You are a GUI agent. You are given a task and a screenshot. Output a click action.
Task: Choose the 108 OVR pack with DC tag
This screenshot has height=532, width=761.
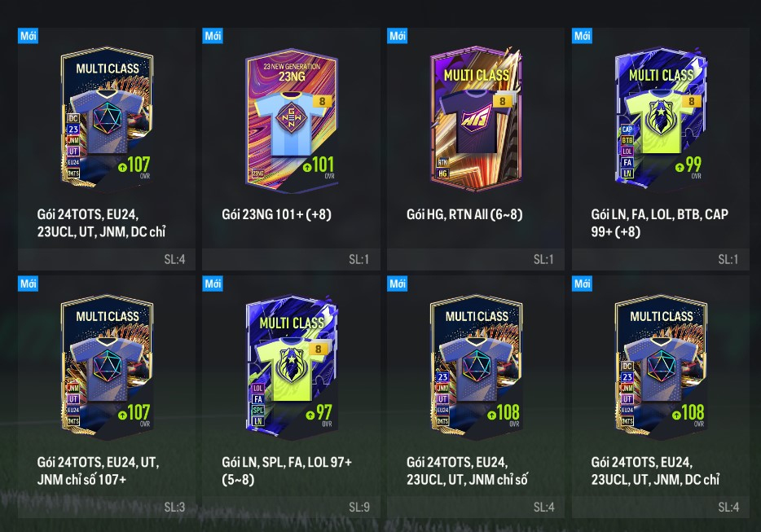661,366
